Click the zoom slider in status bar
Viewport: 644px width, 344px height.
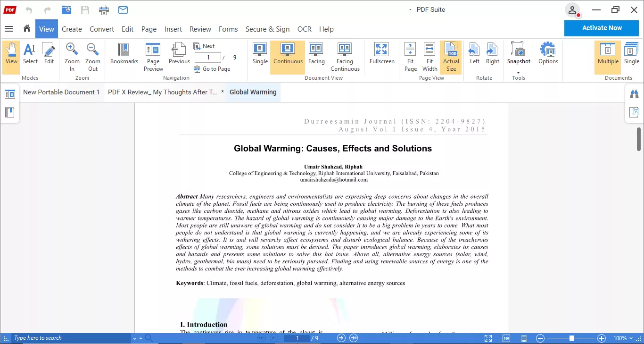[x=571, y=338]
